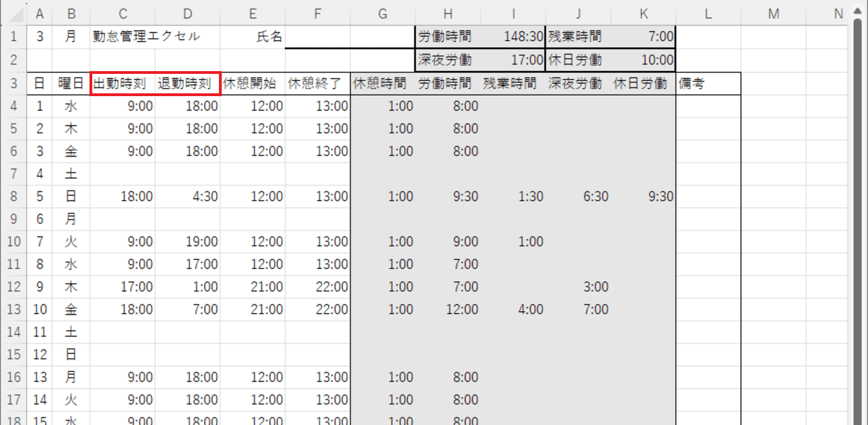Click the 18:00 departure cell for day 1

pyautogui.click(x=187, y=106)
